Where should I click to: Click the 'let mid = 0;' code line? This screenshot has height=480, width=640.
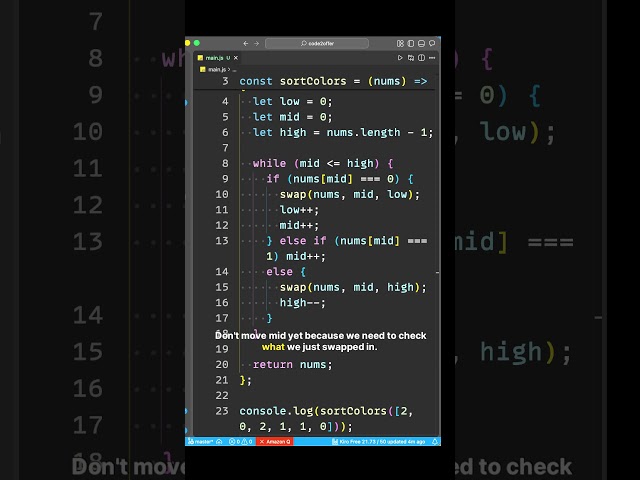point(293,117)
